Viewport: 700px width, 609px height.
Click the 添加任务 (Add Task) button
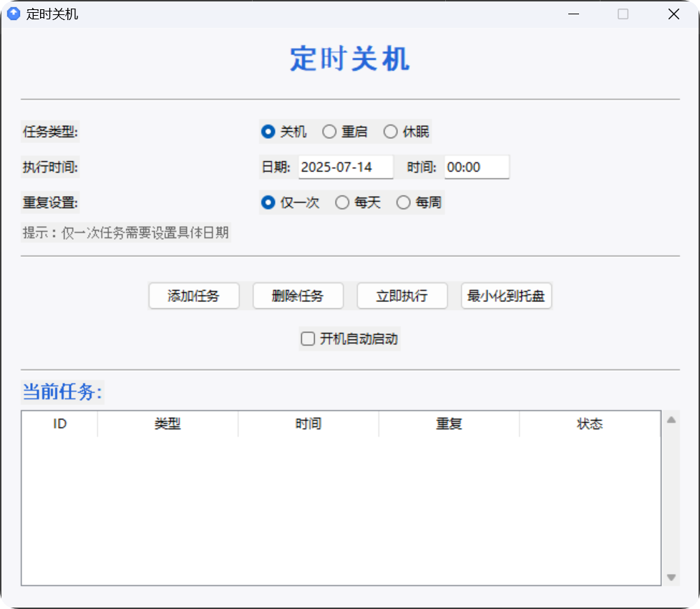pos(193,296)
